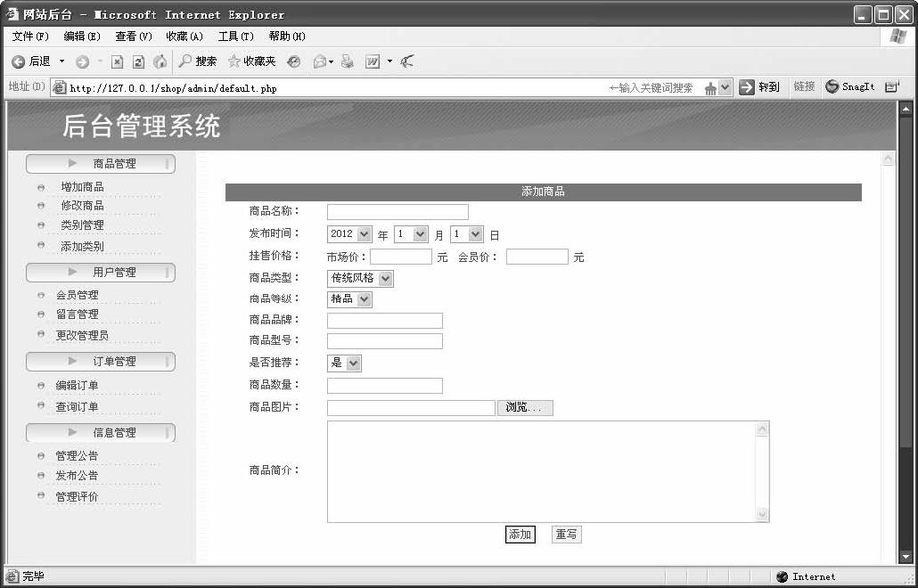This screenshot has width=918, height=588.
Task: Open the 更改管理员 sidebar link
Action: (x=82, y=336)
